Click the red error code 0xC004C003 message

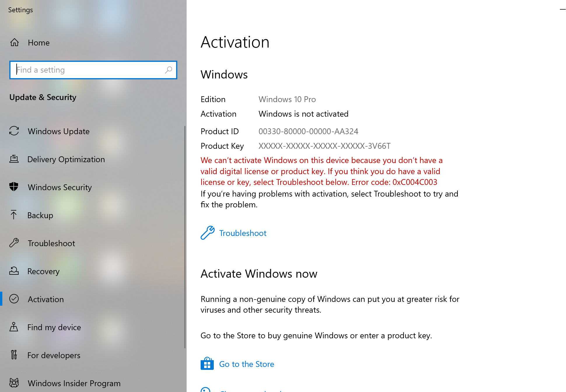tap(321, 171)
